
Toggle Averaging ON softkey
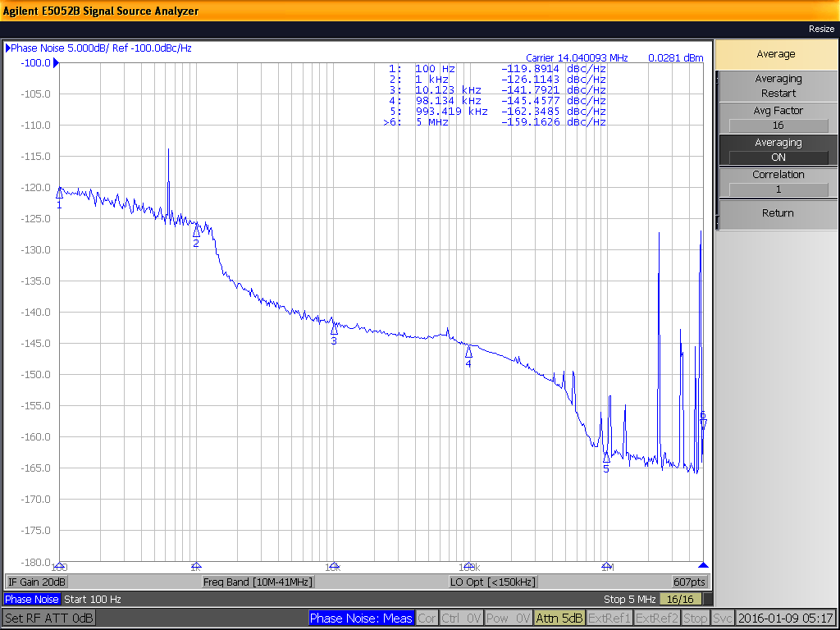(x=778, y=150)
